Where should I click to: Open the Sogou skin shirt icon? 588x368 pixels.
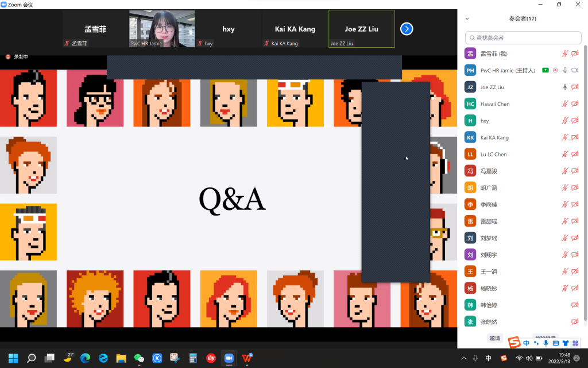(x=565, y=343)
